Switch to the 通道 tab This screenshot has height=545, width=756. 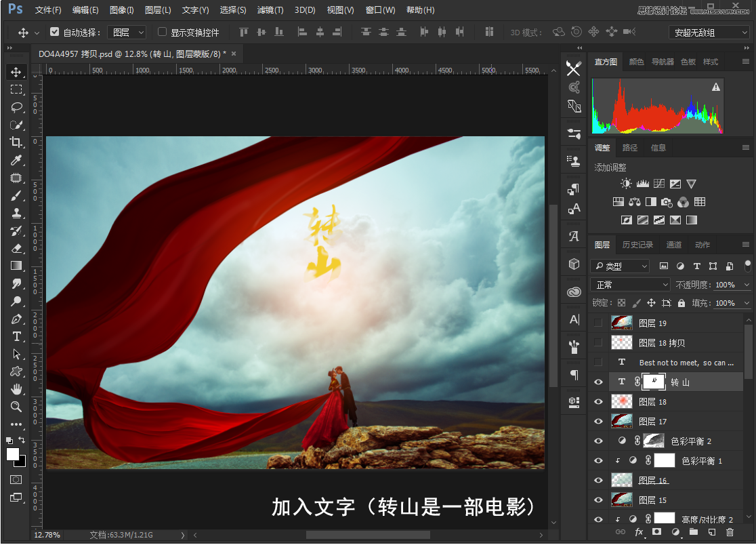click(x=673, y=245)
